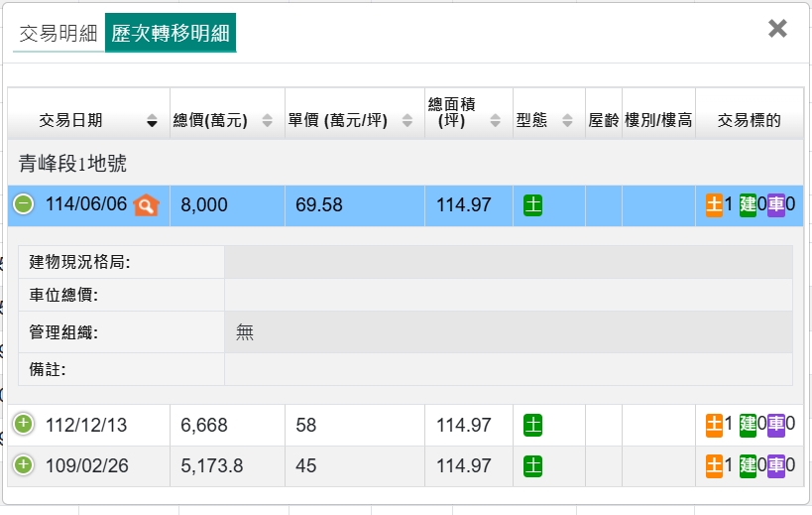Screen dimensions: 812x515
Task: Click green land type icon in 114/06/06 row
Action: click(x=532, y=205)
